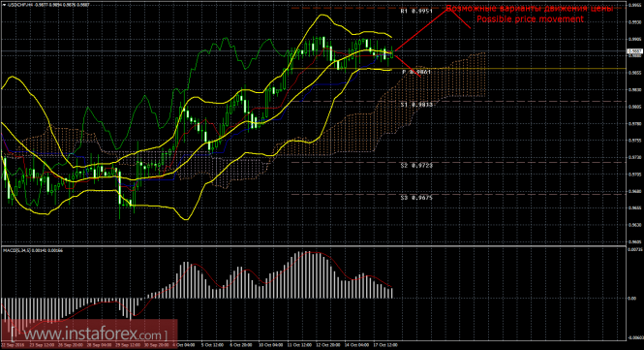
Task: Click the S1 0.9833 support level label
Action: [416, 105]
